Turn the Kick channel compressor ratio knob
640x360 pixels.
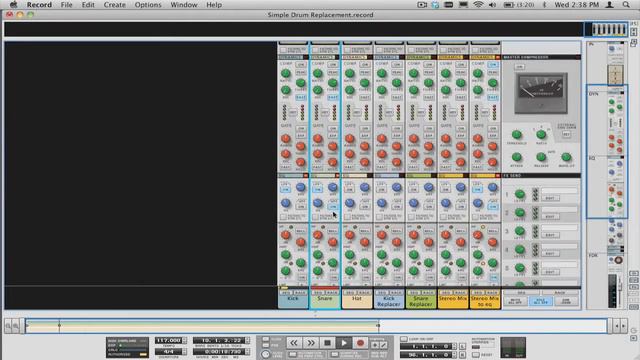(x=286, y=73)
